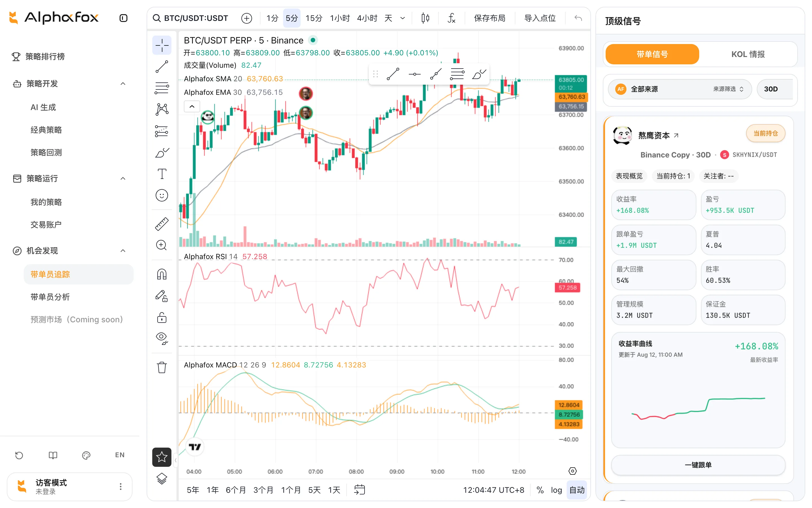Collapse the drawing toolbar side arrow
Image resolution: width=812 pixels, height=508 pixels.
175,460
